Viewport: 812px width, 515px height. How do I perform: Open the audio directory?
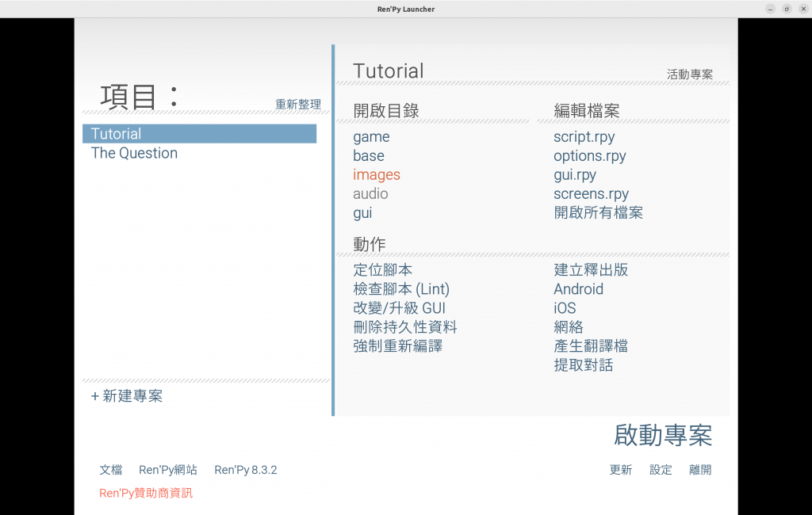pos(370,193)
